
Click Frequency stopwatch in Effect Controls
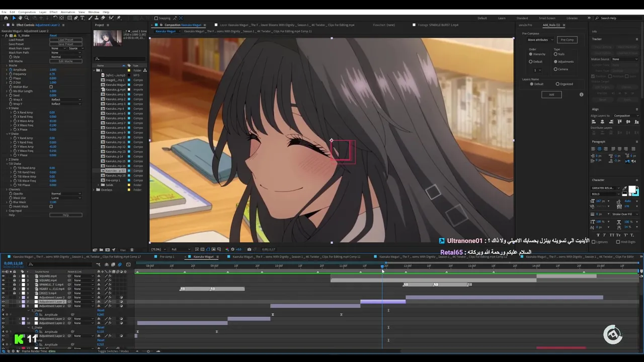tap(11, 74)
